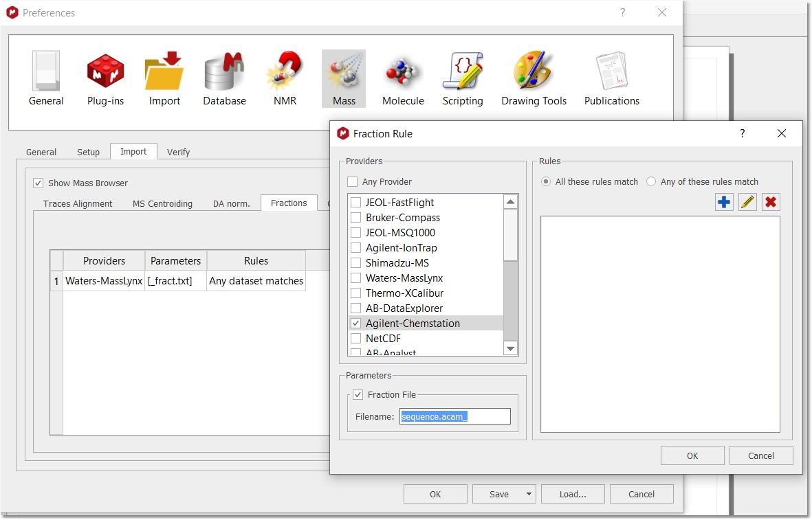This screenshot has height=520, width=812.
Task: Open the Import preferences category icon
Action: pos(165,78)
